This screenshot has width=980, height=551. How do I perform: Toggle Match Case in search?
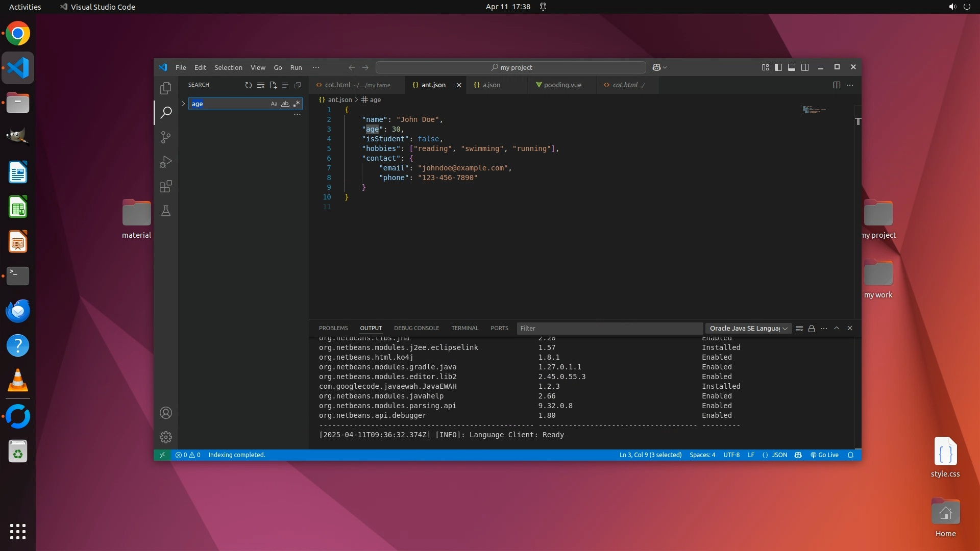[274, 104]
